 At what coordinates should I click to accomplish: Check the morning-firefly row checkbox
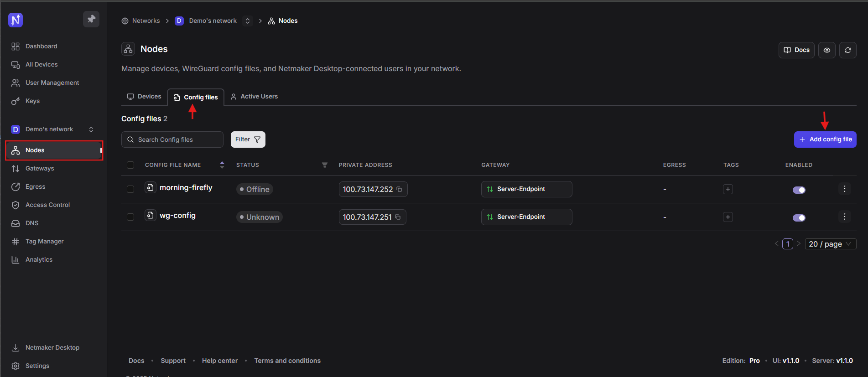tap(130, 189)
